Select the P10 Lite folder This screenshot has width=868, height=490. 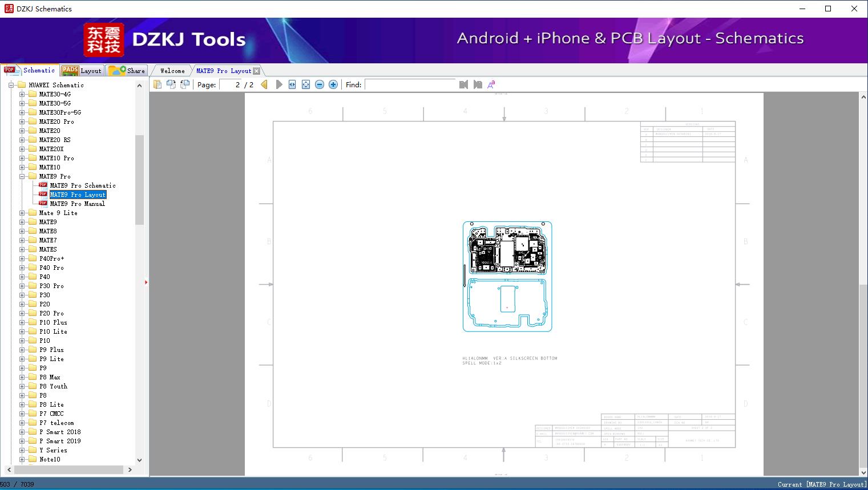(53, 331)
